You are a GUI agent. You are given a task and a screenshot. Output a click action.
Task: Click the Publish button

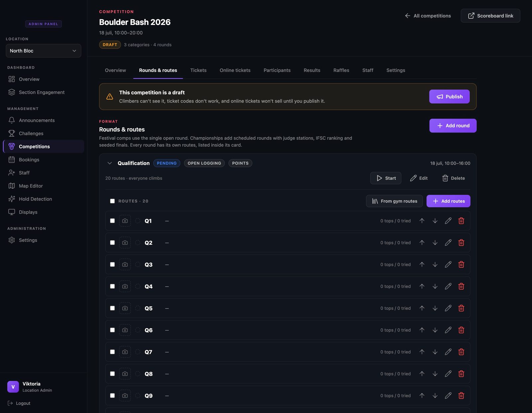[x=449, y=96]
